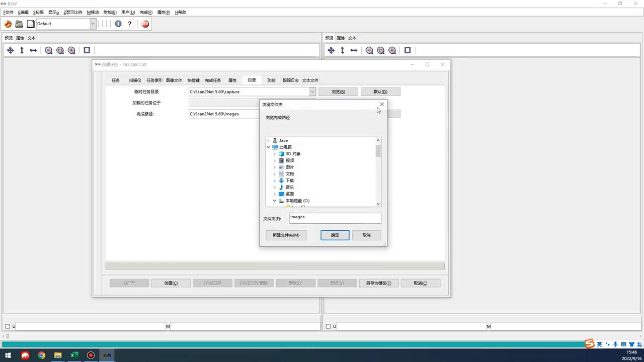Screen dimensions: 644x362
Task: Expand the Jase folder in the tree
Action: tap(268, 140)
